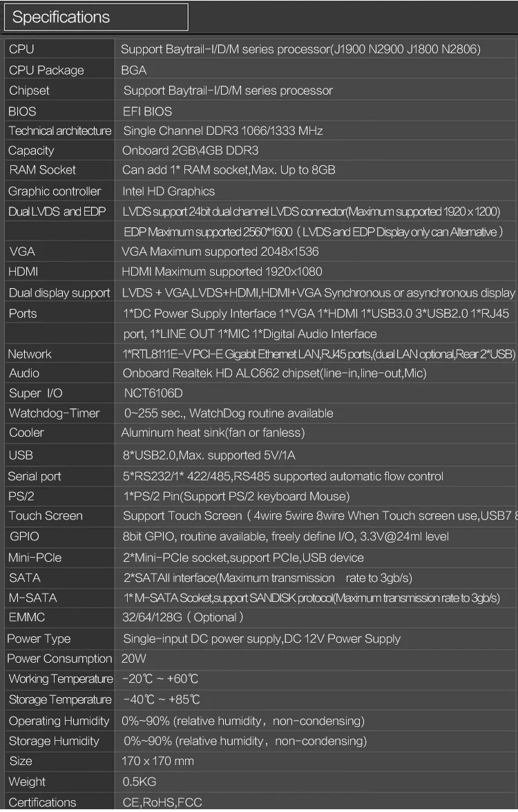Select the Technical architecture label
This screenshot has height=812, width=518.
(x=60, y=131)
